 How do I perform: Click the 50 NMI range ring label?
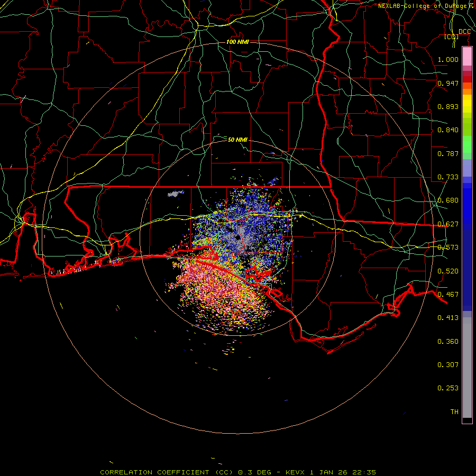click(237, 140)
